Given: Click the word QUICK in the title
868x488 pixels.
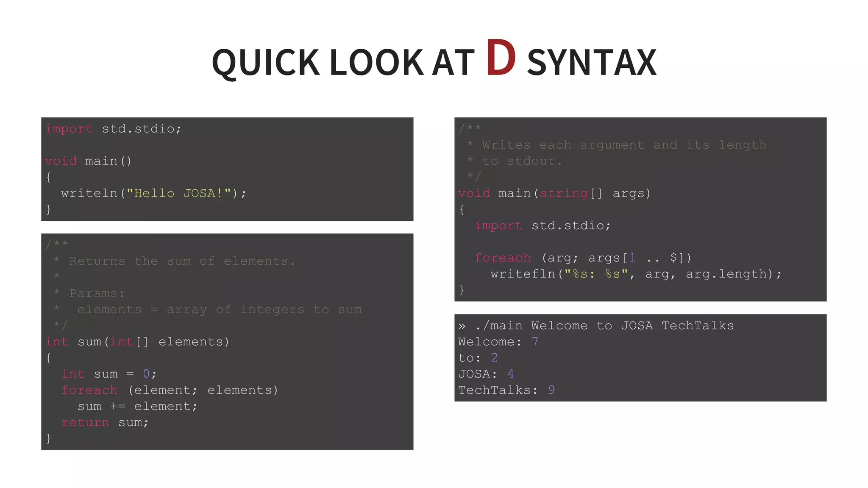Looking at the screenshot, I should click(265, 63).
